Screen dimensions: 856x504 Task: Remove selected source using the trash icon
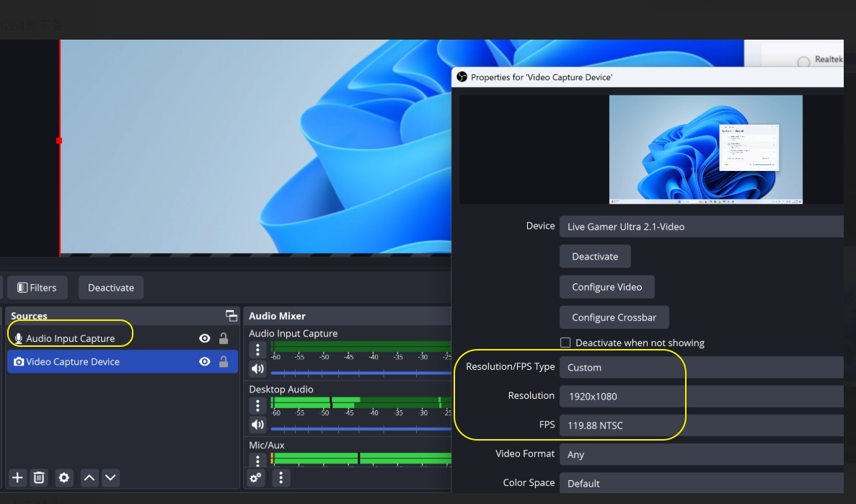tap(40, 477)
